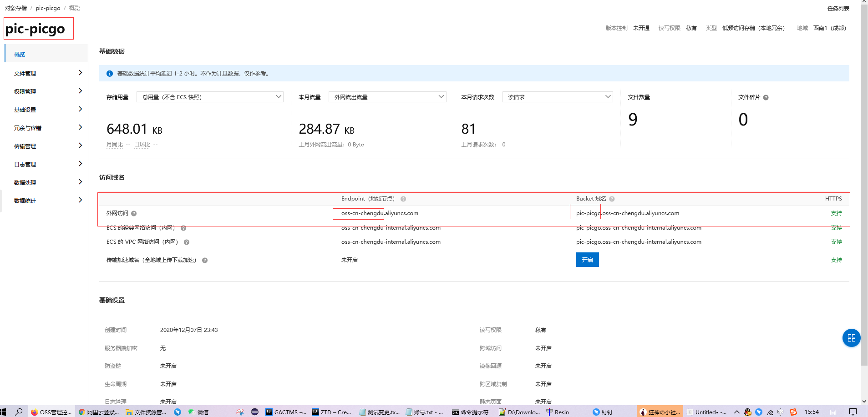Click the 月同比 label under storage usage
Screen dimensions: 868x417
[x=115, y=145]
